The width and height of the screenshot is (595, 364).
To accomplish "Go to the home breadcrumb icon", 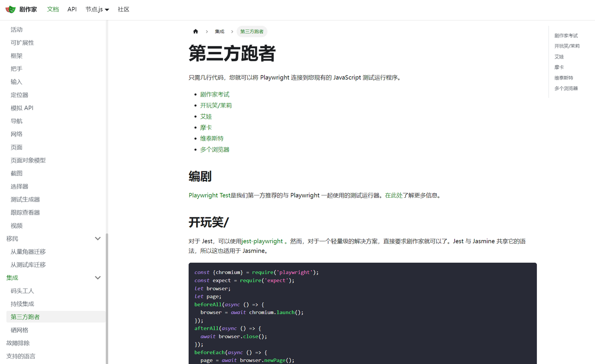I will click(x=196, y=32).
